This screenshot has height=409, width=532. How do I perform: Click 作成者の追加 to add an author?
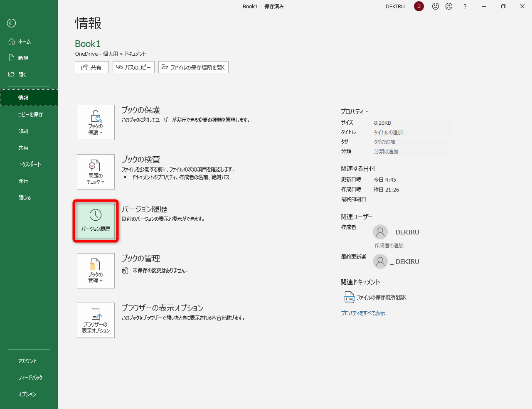[x=389, y=246]
